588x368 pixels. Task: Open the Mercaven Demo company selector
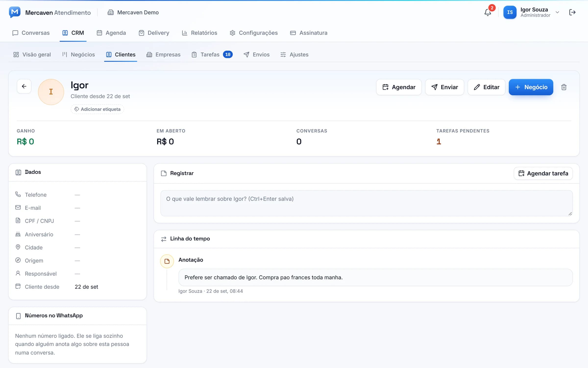click(133, 12)
